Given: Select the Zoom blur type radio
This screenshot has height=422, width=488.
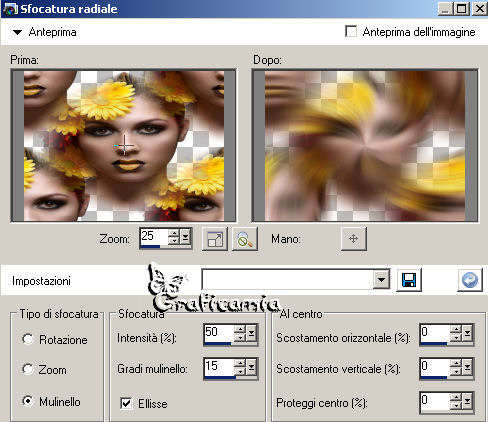Looking at the screenshot, I should click(28, 369).
